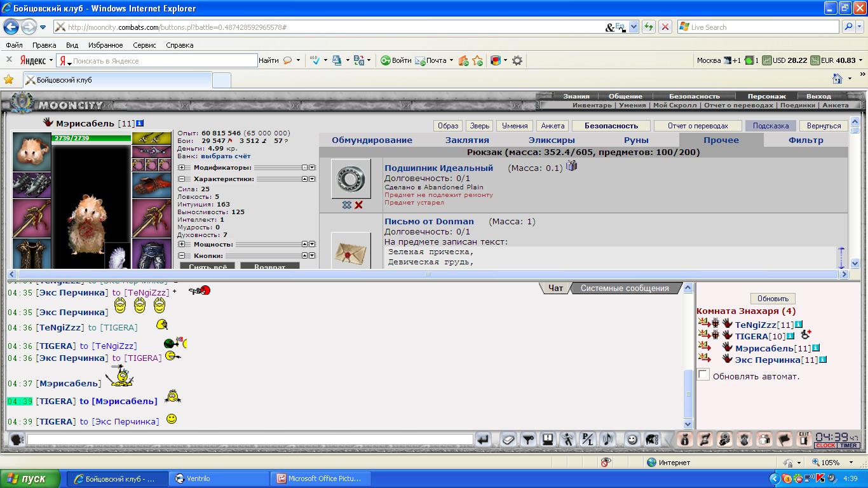The width and height of the screenshot is (868, 488).
Task: Click the eraser clear-chat icon
Action: 508,439
